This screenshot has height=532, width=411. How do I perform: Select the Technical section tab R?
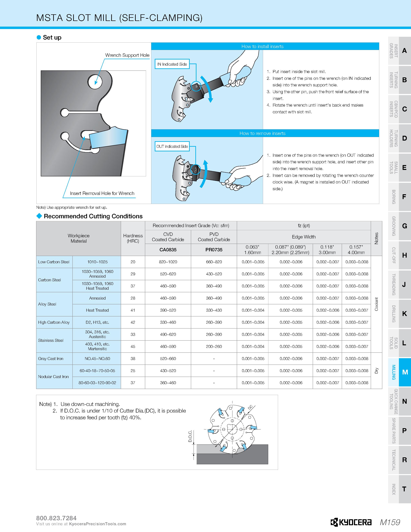click(x=399, y=460)
